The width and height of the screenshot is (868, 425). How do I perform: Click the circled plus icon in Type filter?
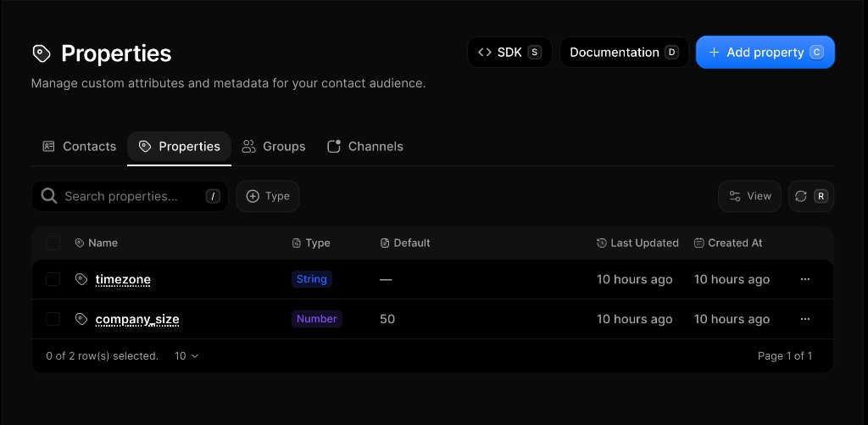click(x=253, y=196)
